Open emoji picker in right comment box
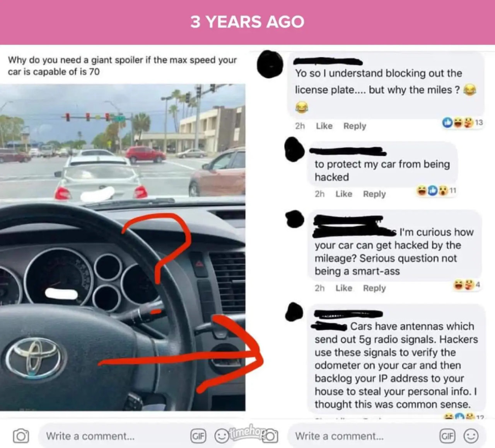 [x=471, y=436]
